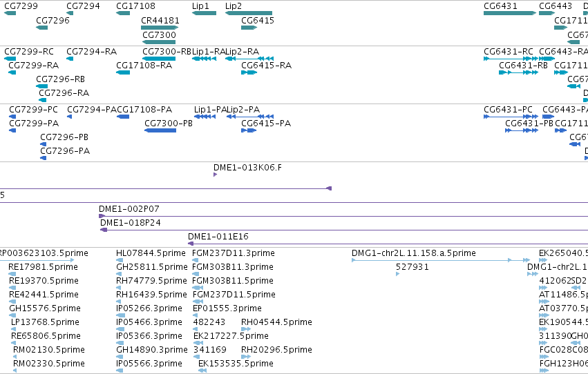Click EST FGM237D11.5prime

198,302
